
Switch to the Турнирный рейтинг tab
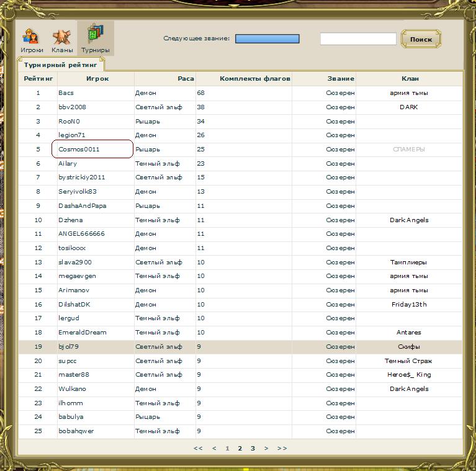[x=60, y=65]
